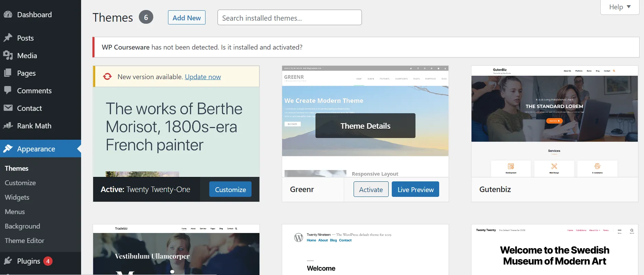644x275 pixels.
Task: Click the theme count badge 6
Action: (146, 17)
